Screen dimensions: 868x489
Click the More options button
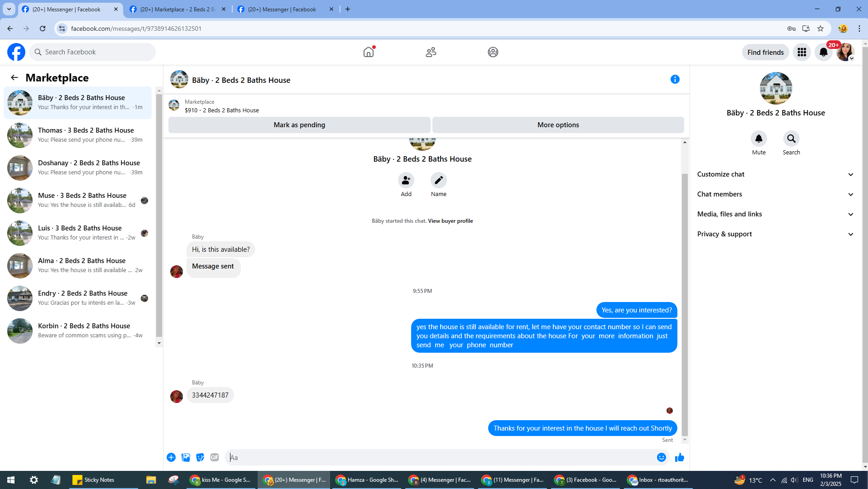pos(558,125)
